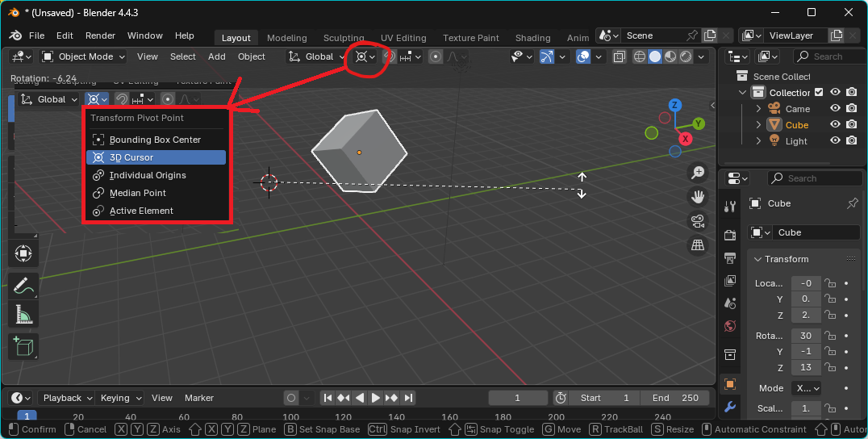
Task: Toggle X-ray display in viewport header
Action: point(619,56)
